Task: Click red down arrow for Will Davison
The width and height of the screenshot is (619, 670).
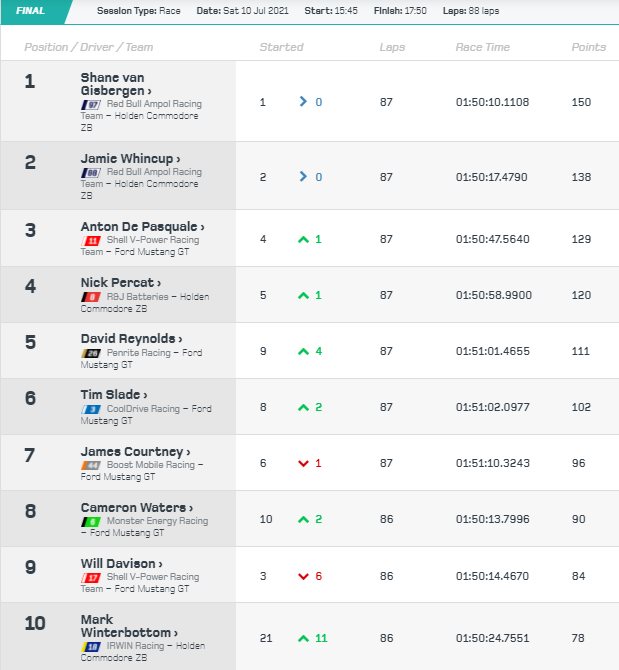Action: [303, 576]
